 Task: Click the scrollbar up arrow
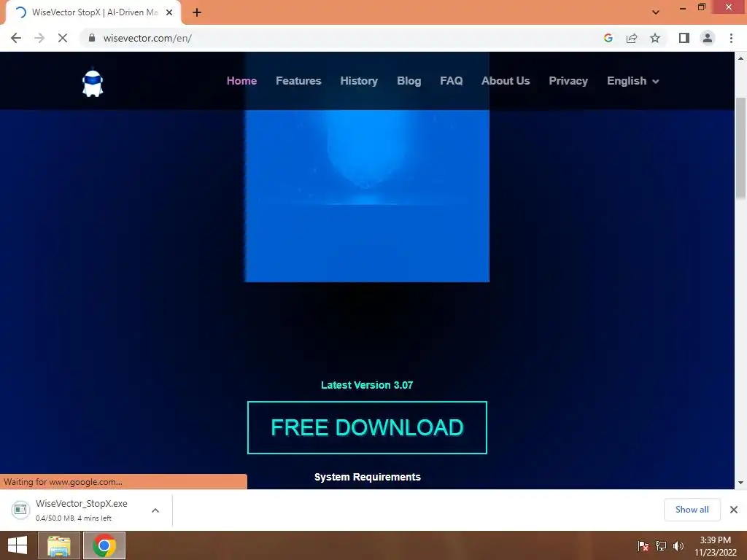pyautogui.click(x=740, y=58)
